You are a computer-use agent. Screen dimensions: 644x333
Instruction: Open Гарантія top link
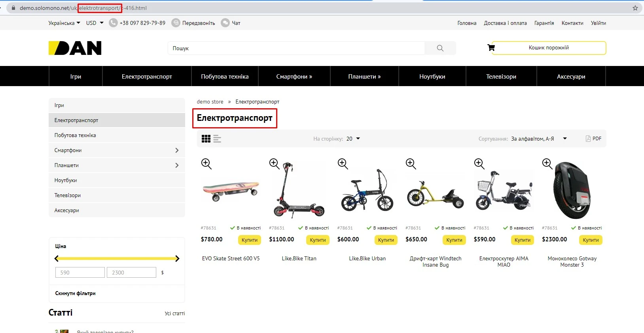[x=544, y=23]
